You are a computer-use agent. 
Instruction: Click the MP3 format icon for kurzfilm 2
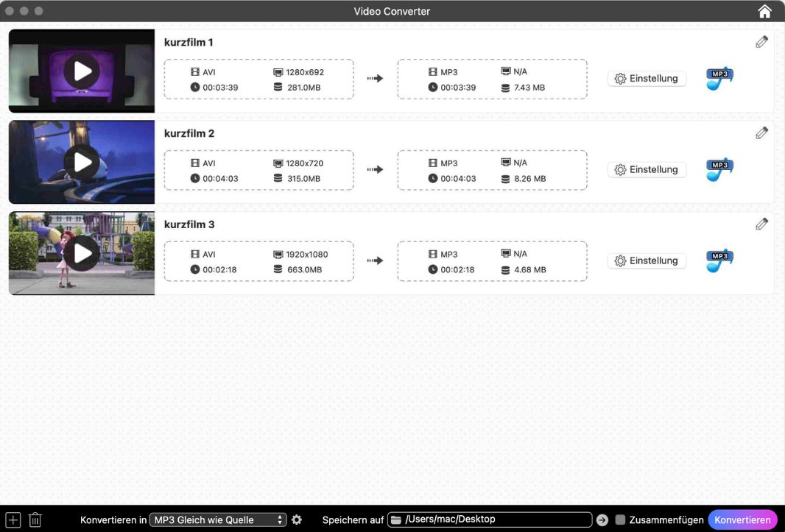pyautogui.click(x=718, y=169)
